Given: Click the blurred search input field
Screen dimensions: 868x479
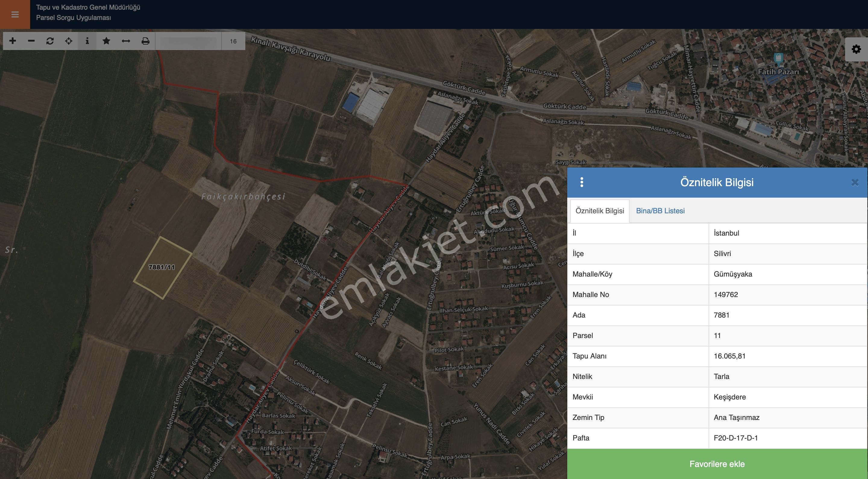Looking at the screenshot, I should (188, 41).
